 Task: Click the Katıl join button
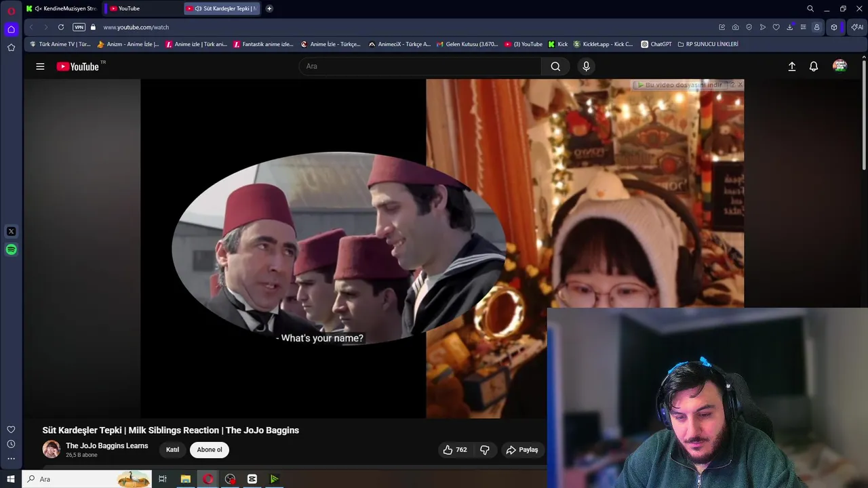coord(173,449)
